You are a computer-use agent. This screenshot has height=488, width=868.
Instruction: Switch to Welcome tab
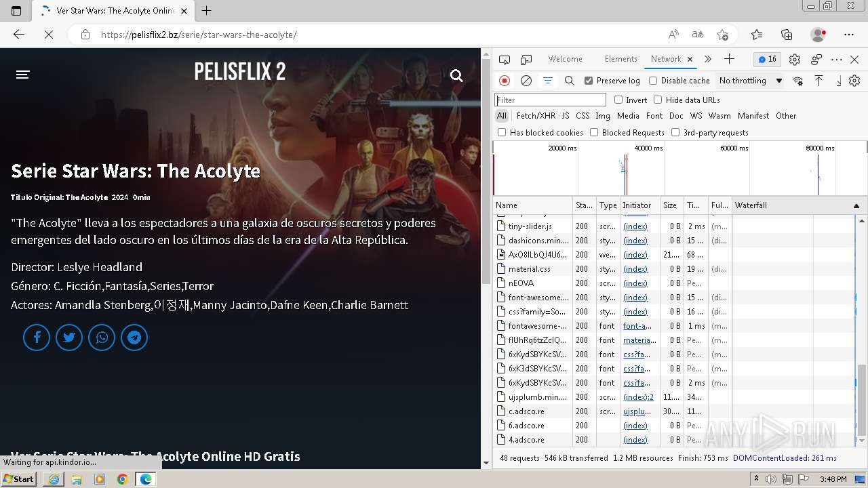point(566,59)
